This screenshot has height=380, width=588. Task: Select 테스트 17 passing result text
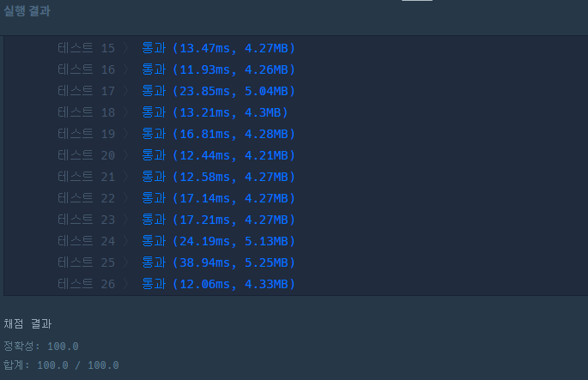coord(219,91)
